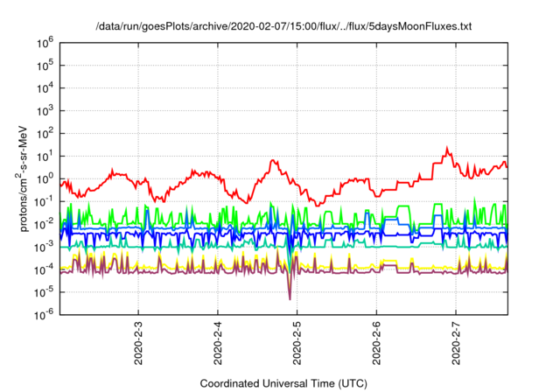This screenshot has width=560, height=392.
Task: Click the red line's highest peak near 2020-2-7
Action: pyautogui.click(x=448, y=148)
